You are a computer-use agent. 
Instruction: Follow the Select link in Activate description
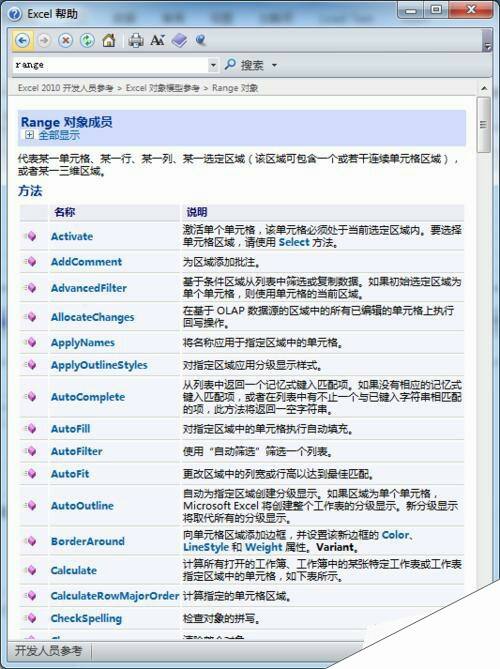(294, 242)
